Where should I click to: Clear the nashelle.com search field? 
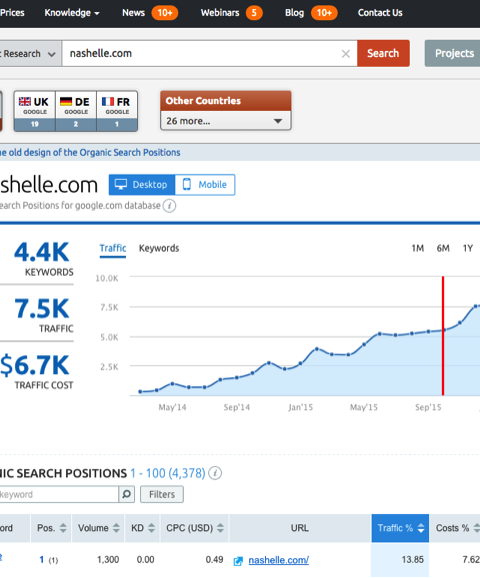coord(345,54)
